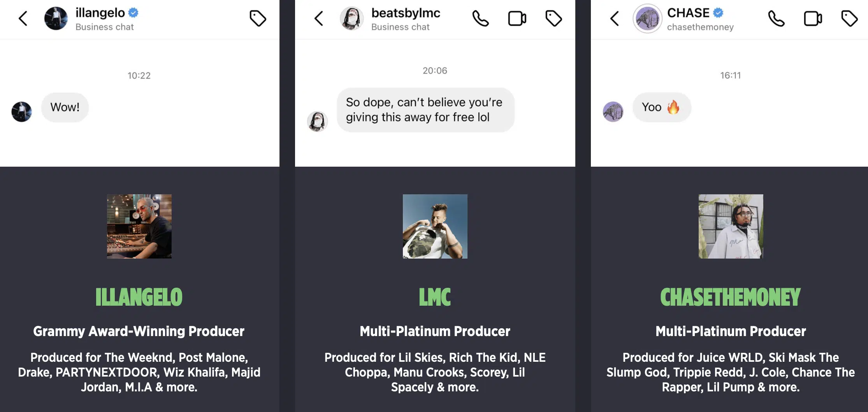Click the green CHASETHEMONEY heading
This screenshot has height=412, width=868.
tap(730, 297)
